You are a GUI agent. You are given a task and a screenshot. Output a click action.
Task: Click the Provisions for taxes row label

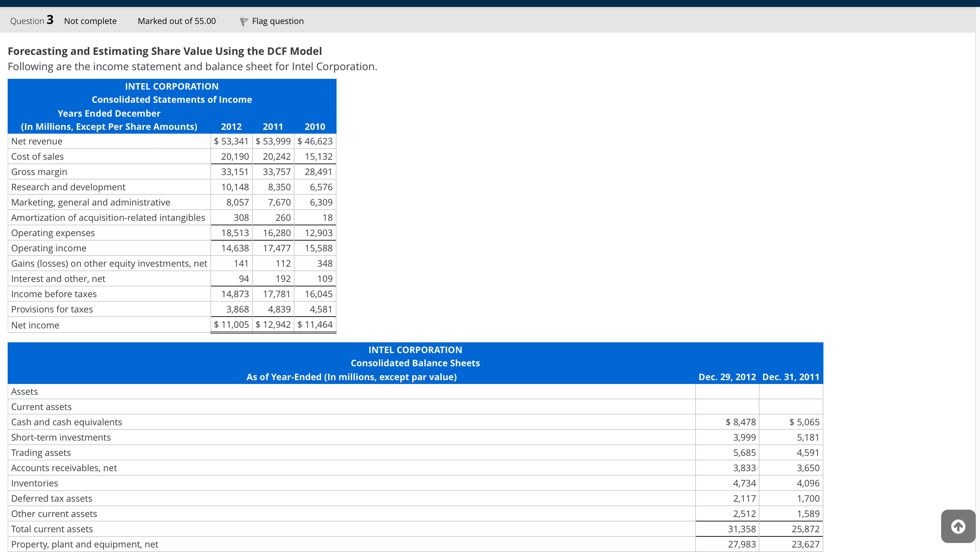coord(52,309)
